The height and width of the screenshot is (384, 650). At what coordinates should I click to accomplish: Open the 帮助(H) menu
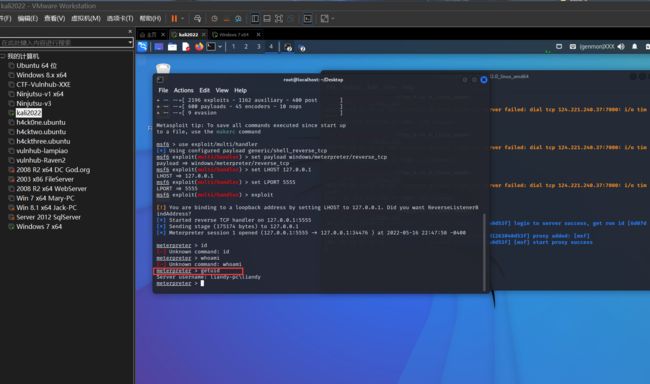(150, 19)
